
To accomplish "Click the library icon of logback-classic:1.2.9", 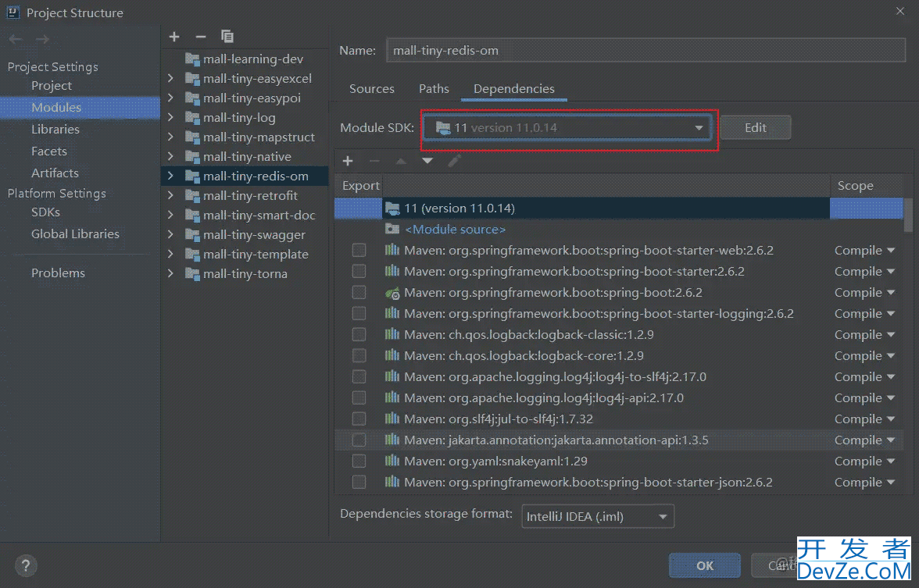I will click(x=392, y=334).
